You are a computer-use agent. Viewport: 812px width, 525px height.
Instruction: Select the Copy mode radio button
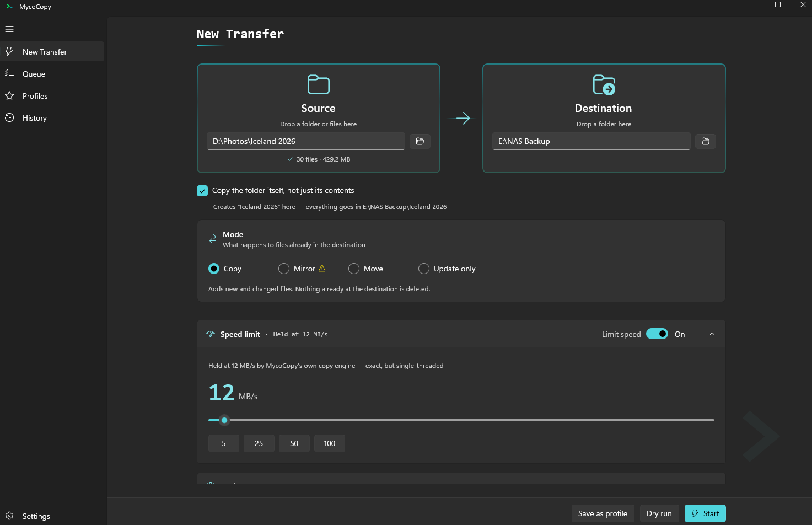click(214, 269)
